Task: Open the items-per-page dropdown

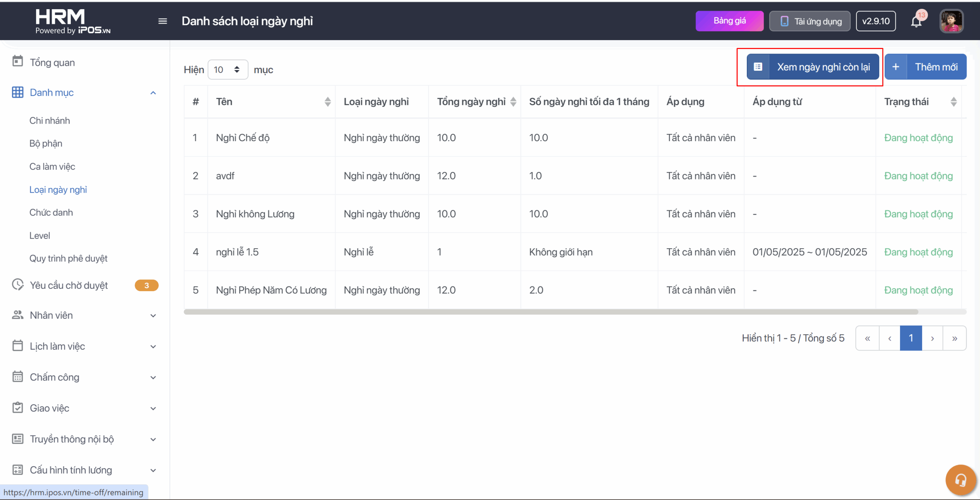Action: coord(227,70)
